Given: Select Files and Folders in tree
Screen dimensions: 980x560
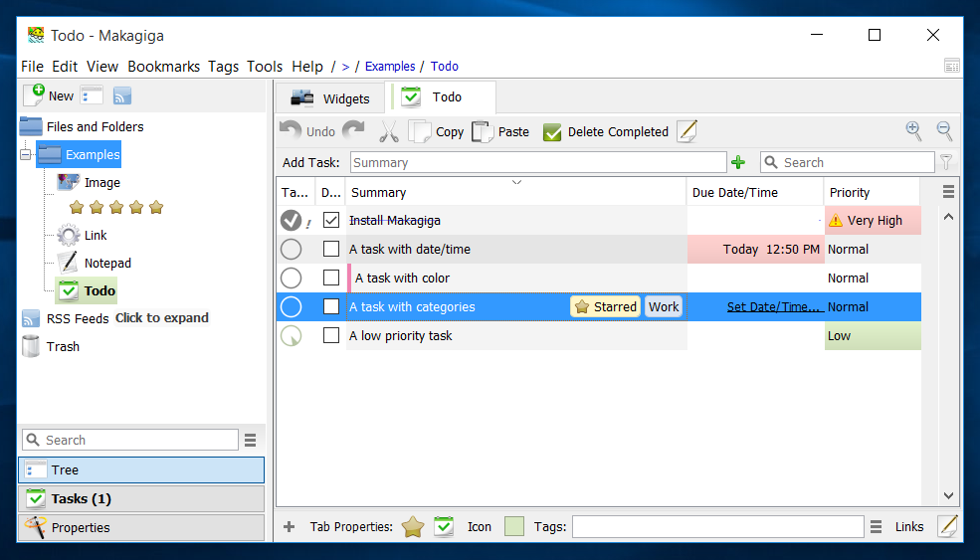Looking at the screenshot, I should coord(95,127).
